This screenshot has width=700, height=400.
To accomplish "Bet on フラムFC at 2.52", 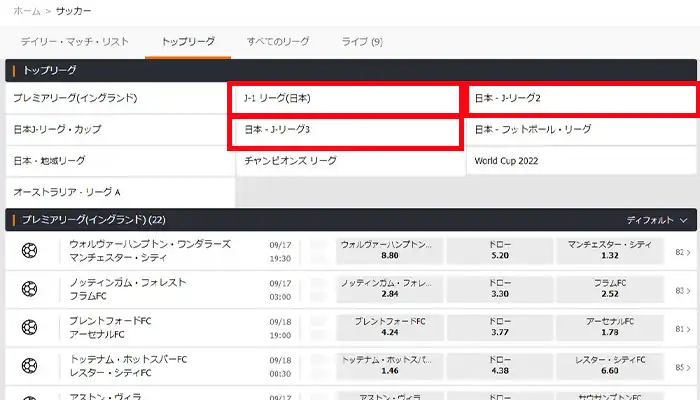I will (x=610, y=289).
